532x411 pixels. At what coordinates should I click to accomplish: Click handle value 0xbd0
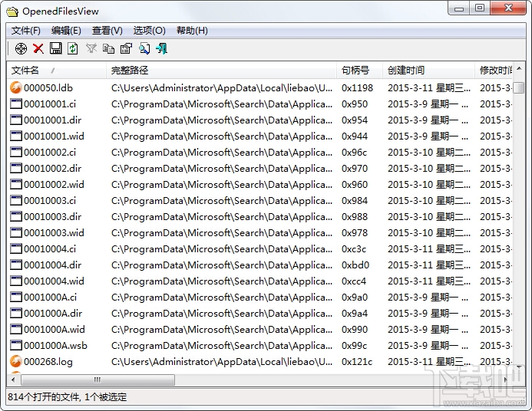(355, 265)
